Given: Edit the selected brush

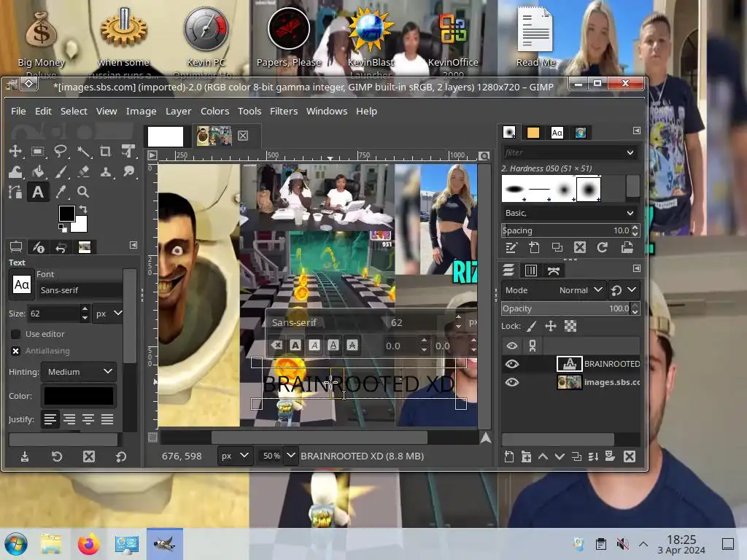Looking at the screenshot, I should [511, 247].
